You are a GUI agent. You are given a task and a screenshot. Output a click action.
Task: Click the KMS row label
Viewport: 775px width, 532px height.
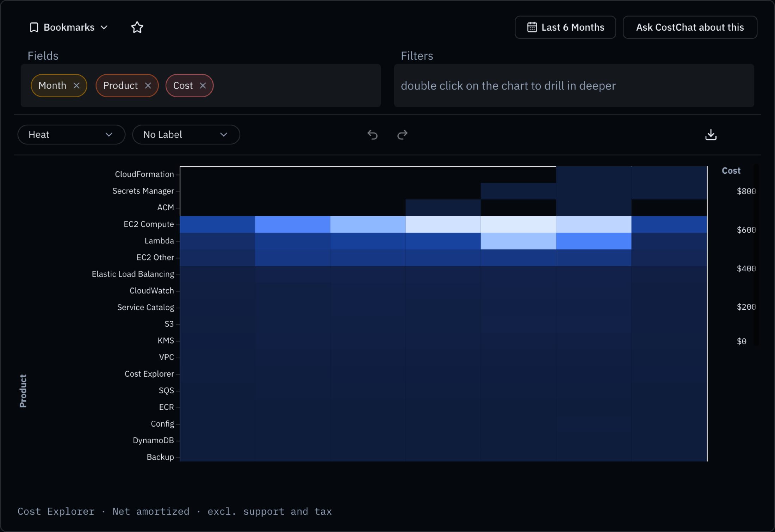pos(166,341)
